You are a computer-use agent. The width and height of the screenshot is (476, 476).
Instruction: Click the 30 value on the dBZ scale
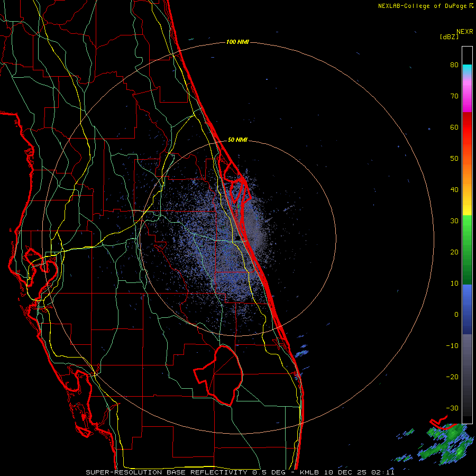[454, 221]
